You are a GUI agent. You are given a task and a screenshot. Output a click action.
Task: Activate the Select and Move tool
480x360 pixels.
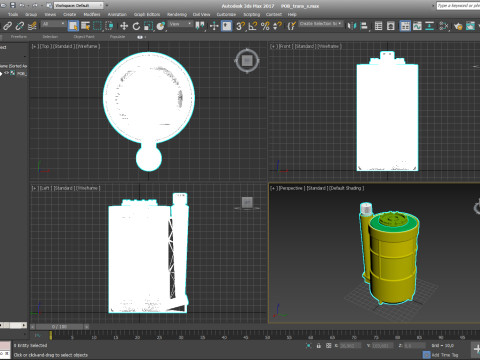click(x=124, y=26)
